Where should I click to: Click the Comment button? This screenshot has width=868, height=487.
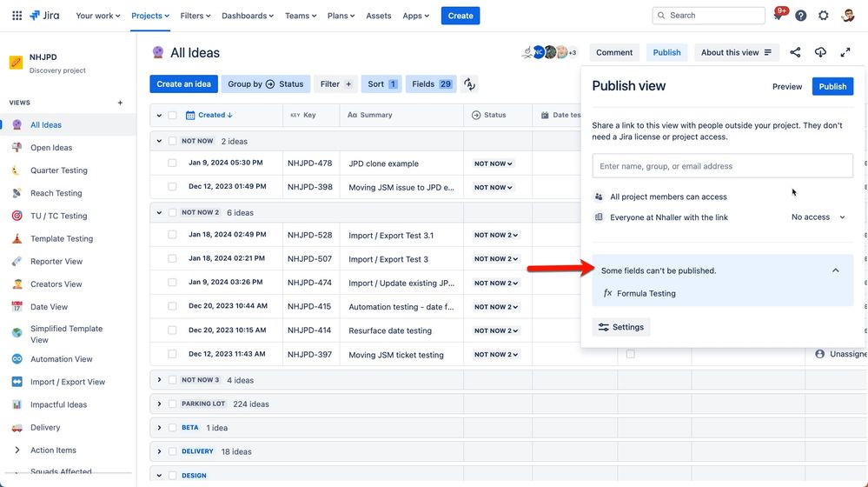pyautogui.click(x=614, y=53)
